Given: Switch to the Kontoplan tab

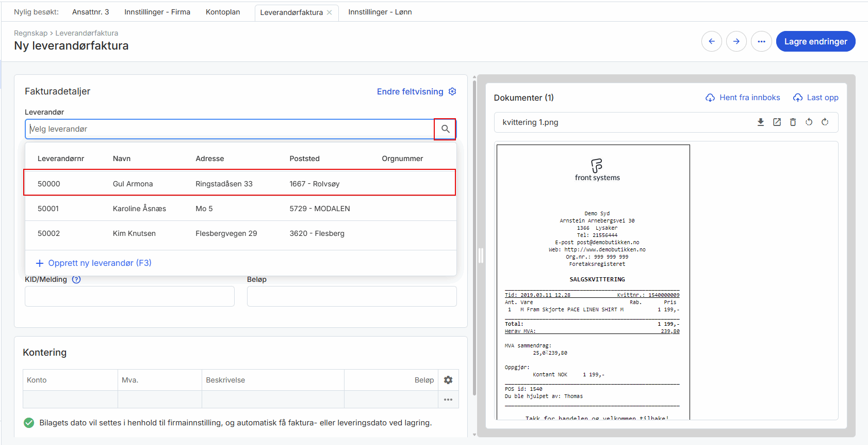Looking at the screenshot, I should point(223,12).
